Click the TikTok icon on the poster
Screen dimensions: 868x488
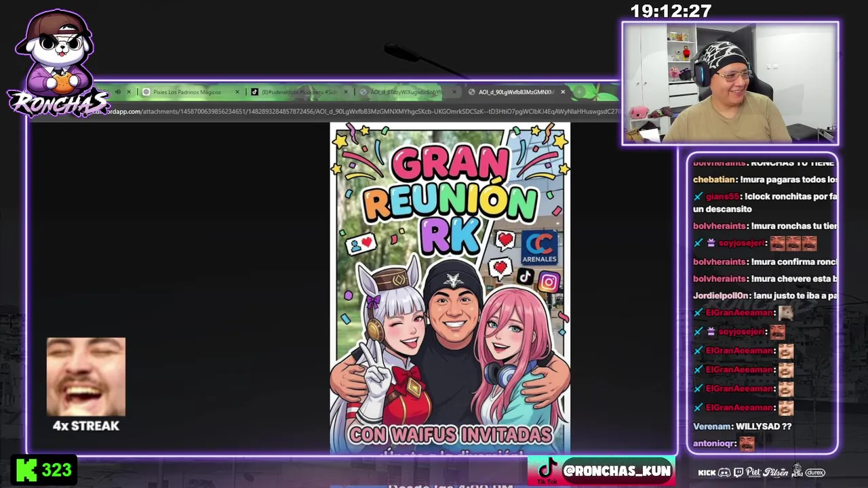(x=526, y=276)
